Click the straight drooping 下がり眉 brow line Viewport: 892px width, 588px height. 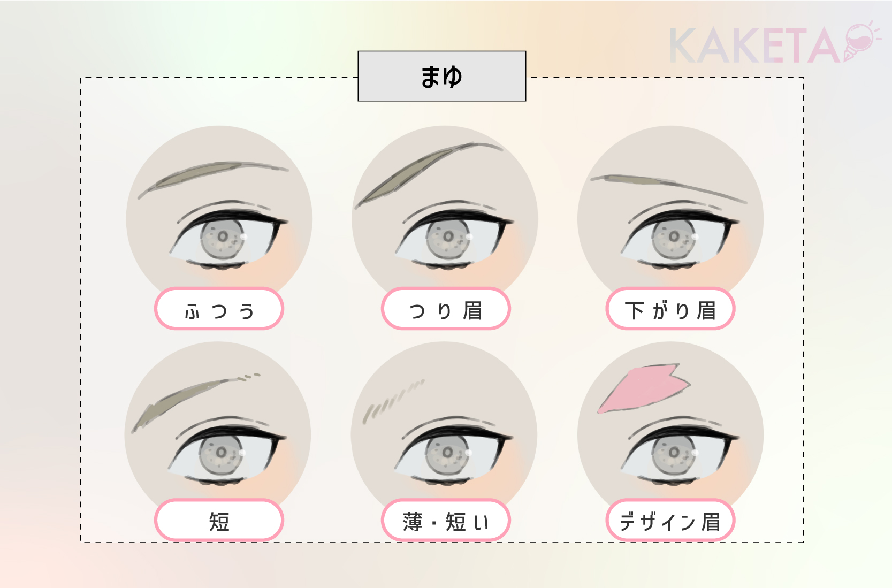click(x=668, y=188)
